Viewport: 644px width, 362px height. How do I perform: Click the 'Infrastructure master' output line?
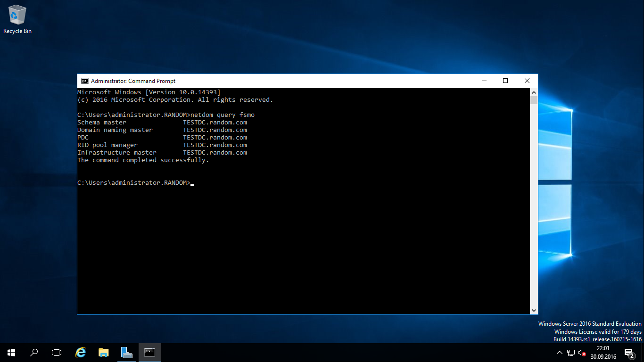[x=162, y=153]
